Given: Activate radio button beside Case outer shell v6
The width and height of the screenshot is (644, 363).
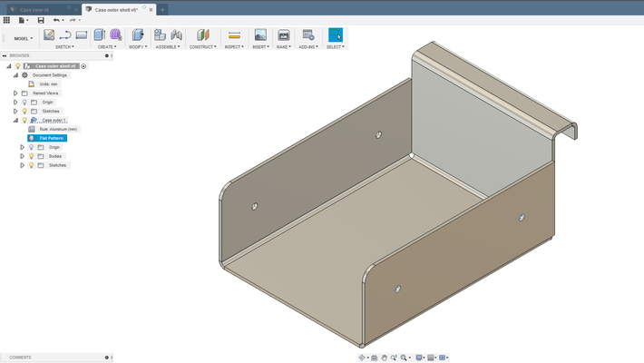Looking at the screenshot, I should pyautogui.click(x=84, y=66).
